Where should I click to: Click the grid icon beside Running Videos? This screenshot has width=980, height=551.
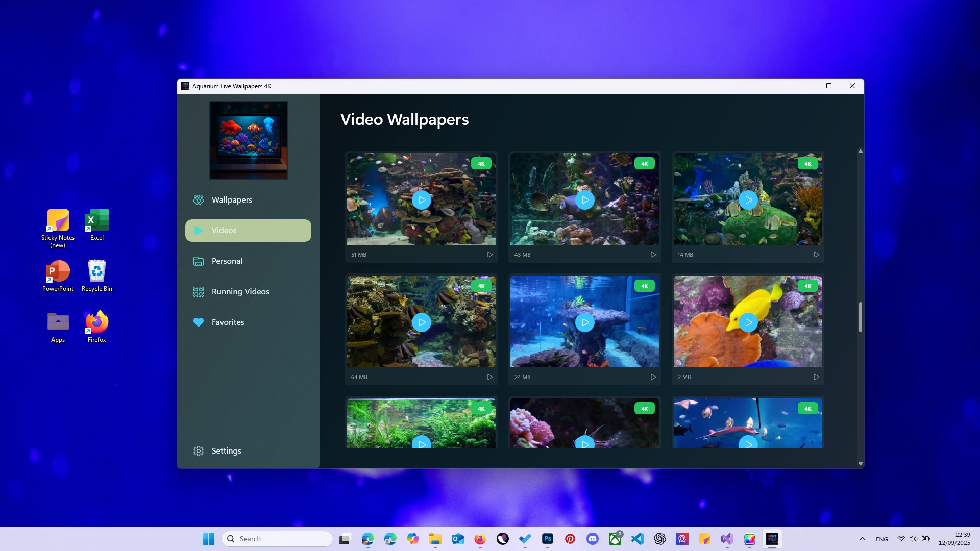coord(199,291)
